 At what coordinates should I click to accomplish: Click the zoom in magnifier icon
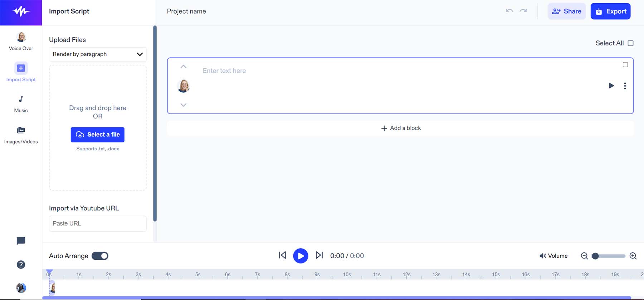[x=633, y=256]
